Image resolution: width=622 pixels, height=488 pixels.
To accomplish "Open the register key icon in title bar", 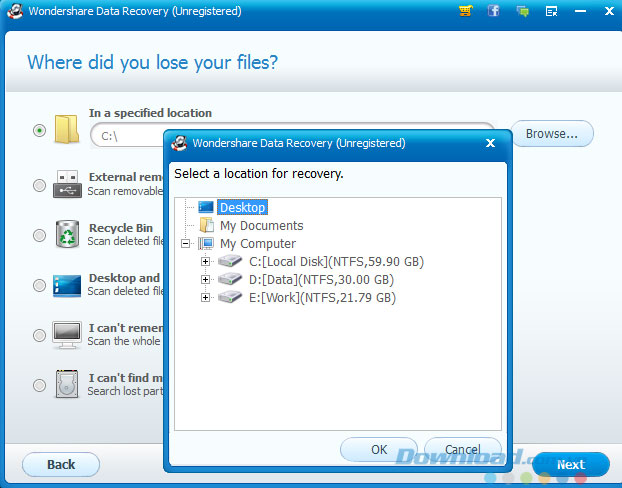I will tap(551, 12).
